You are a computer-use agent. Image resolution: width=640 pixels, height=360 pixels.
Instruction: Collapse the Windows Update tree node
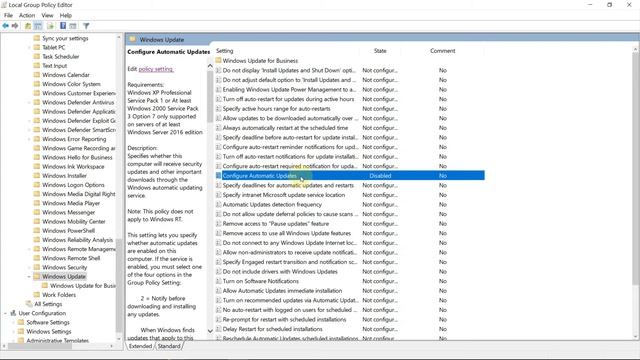[x=29, y=276]
